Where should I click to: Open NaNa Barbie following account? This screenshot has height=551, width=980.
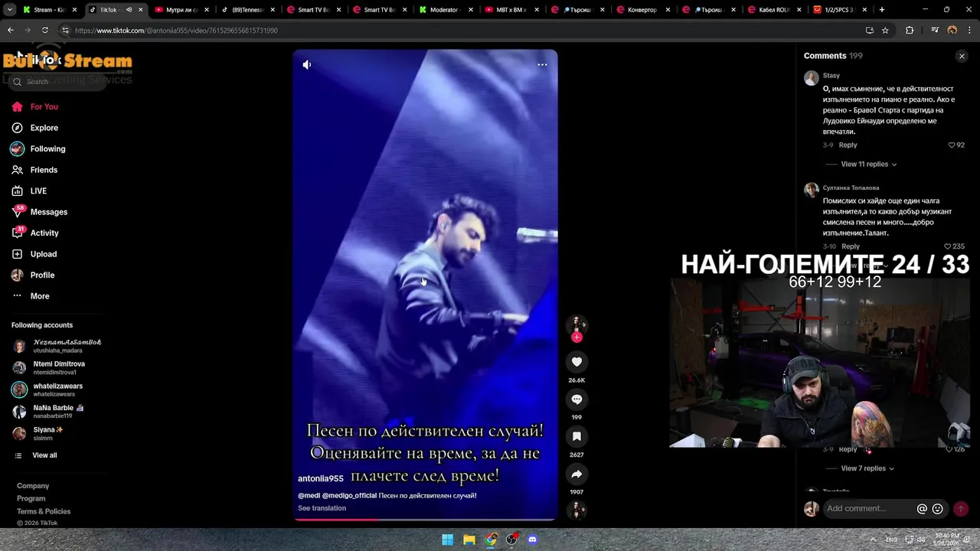pos(48,412)
